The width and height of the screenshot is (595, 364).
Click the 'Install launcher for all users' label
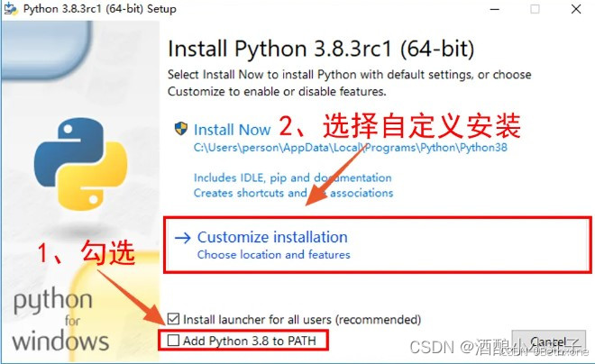(302, 320)
